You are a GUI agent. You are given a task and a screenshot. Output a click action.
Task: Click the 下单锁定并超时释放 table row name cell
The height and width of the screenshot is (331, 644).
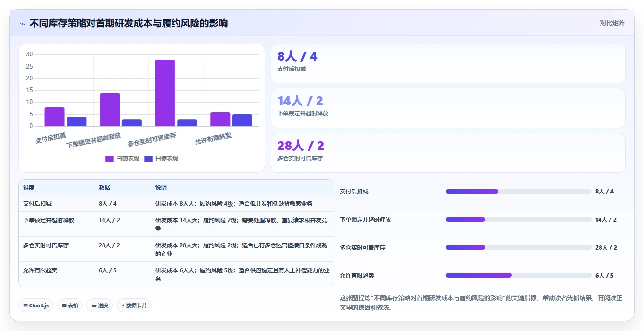coord(49,220)
